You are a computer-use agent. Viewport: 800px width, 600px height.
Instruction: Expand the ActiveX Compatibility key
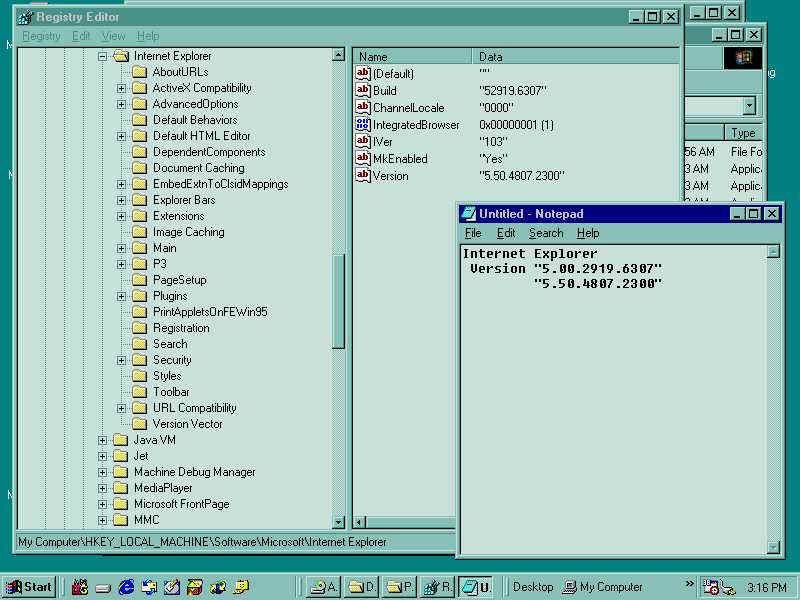(121, 88)
